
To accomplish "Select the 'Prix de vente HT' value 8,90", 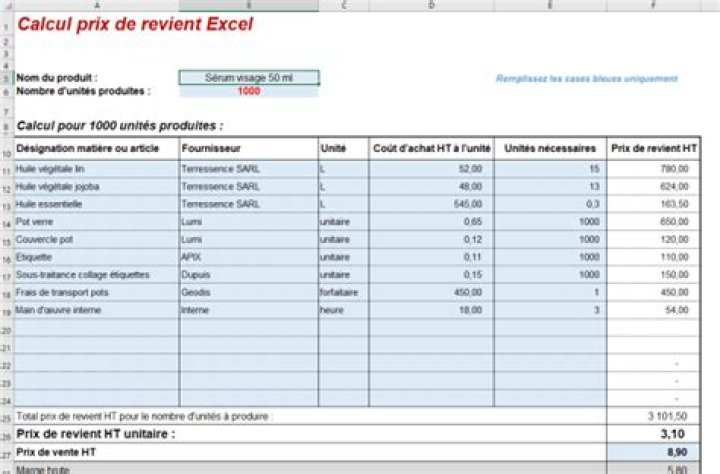I will click(x=653, y=452).
